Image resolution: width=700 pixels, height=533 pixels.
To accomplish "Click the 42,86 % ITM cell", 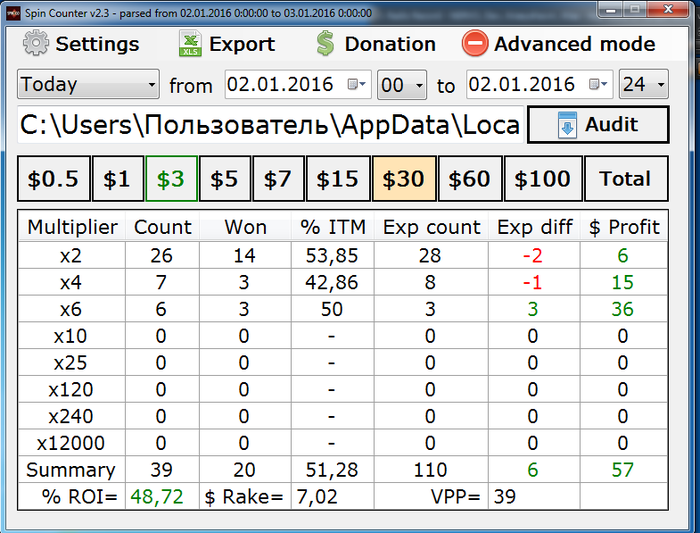I will point(332,283).
